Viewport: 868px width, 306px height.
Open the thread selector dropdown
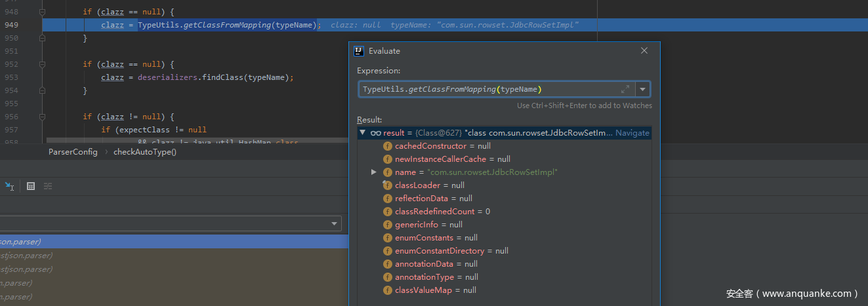[335, 224]
